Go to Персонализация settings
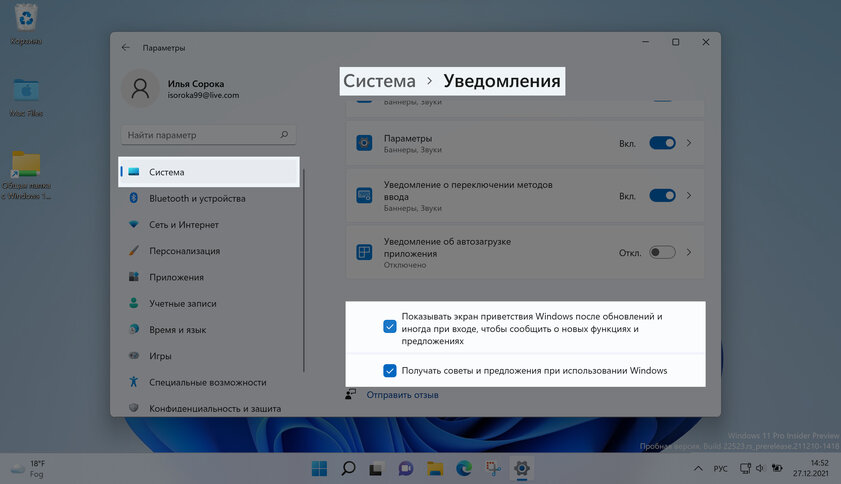841x484 pixels. coord(209,251)
